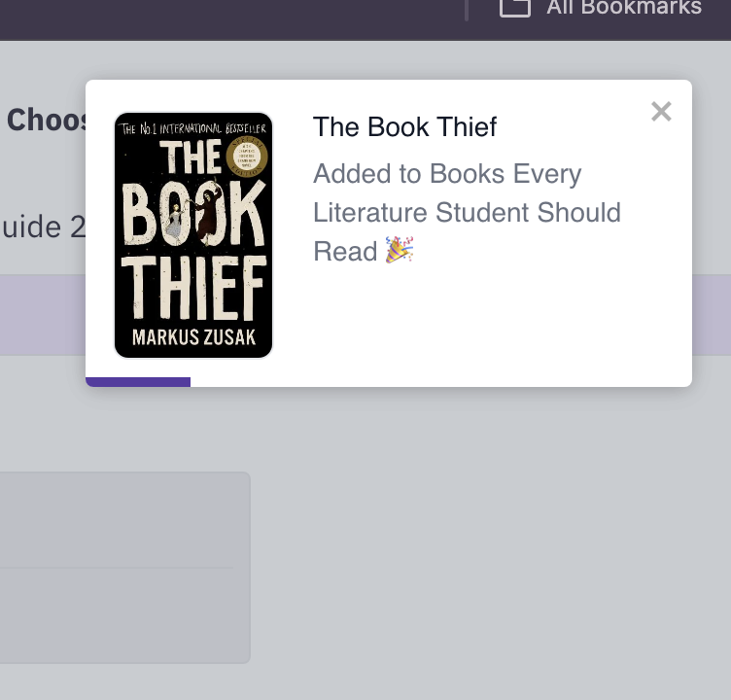Screen dimensions: 731x700
Task: Click the divider line inside grey card
Action: click(117, 567)
